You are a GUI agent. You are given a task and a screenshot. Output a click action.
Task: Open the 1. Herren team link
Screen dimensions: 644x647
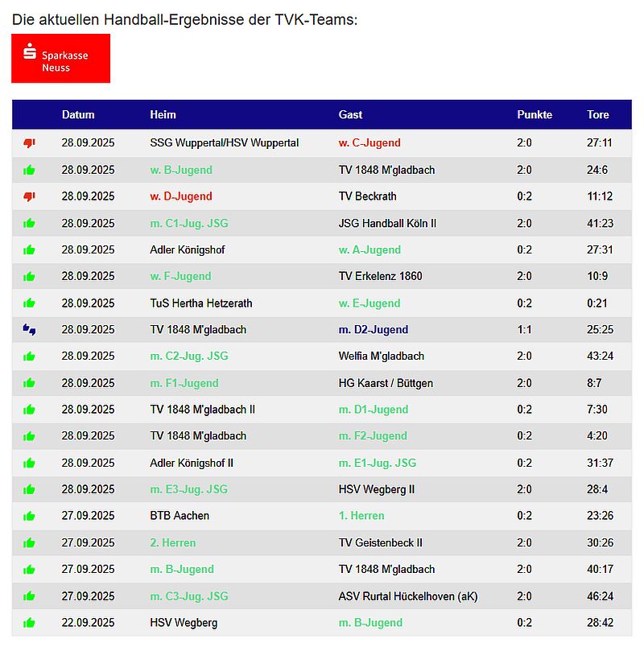point(361,516)
